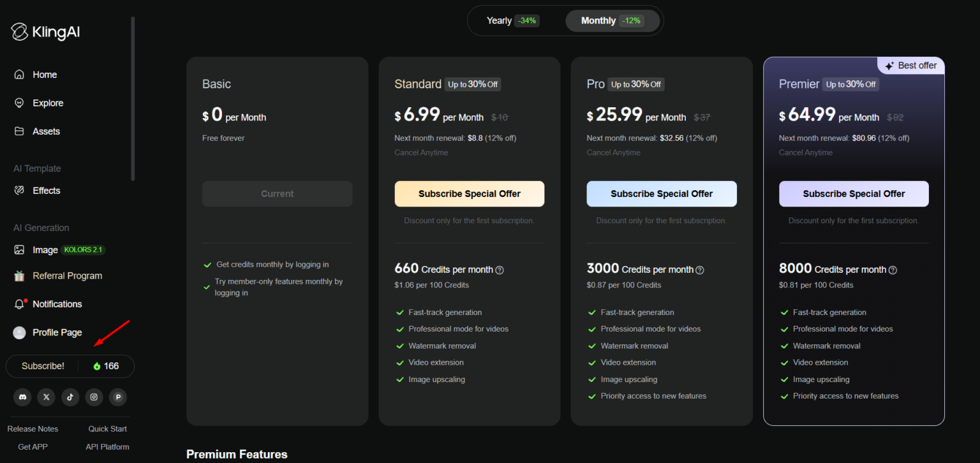Click the help icon beside 8000 Credits

[x=893, y=270]
